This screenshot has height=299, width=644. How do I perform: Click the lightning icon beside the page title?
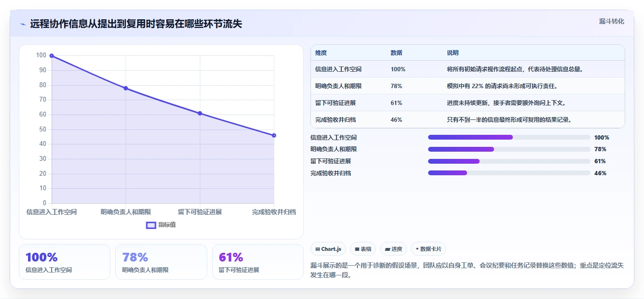click(23, 24)
